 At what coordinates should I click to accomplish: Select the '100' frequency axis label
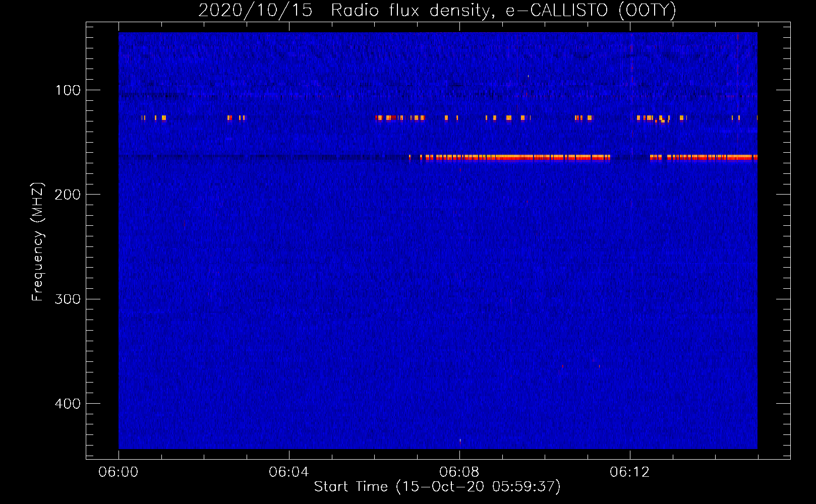68,90
